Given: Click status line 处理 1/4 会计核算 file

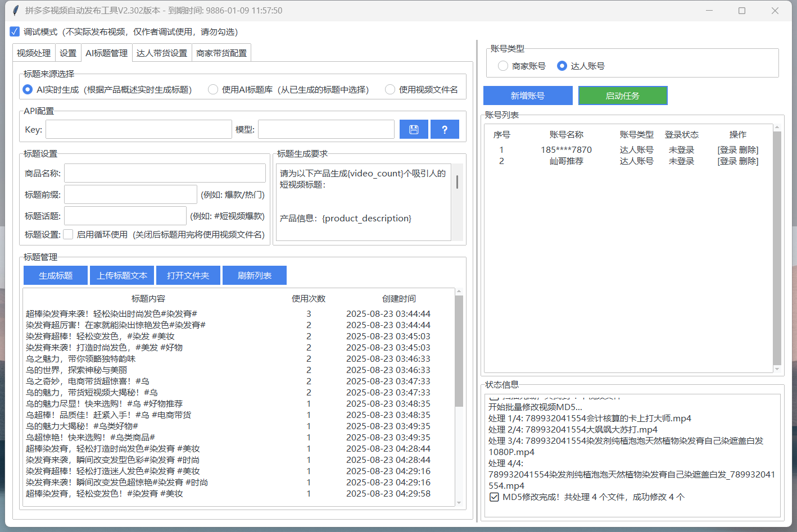Looking at the screenshot, I should pyautogui.click(x=590, y=419).
